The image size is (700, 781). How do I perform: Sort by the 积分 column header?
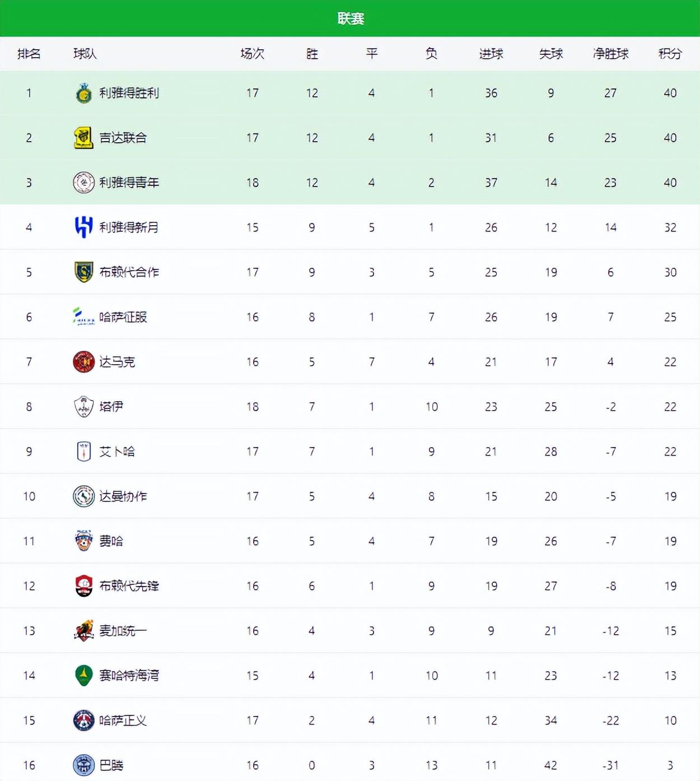(670, 54)
